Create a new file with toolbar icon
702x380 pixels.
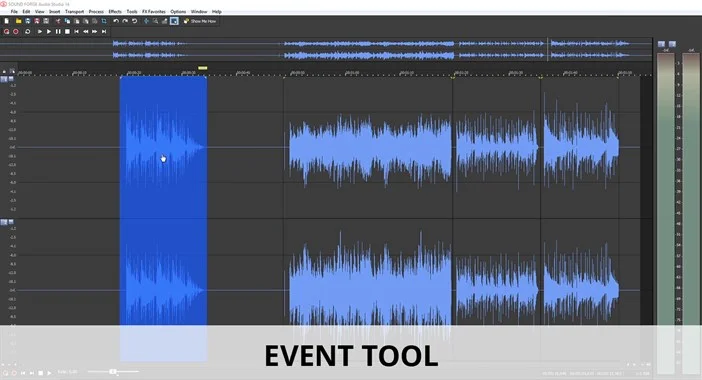(7, 21)
